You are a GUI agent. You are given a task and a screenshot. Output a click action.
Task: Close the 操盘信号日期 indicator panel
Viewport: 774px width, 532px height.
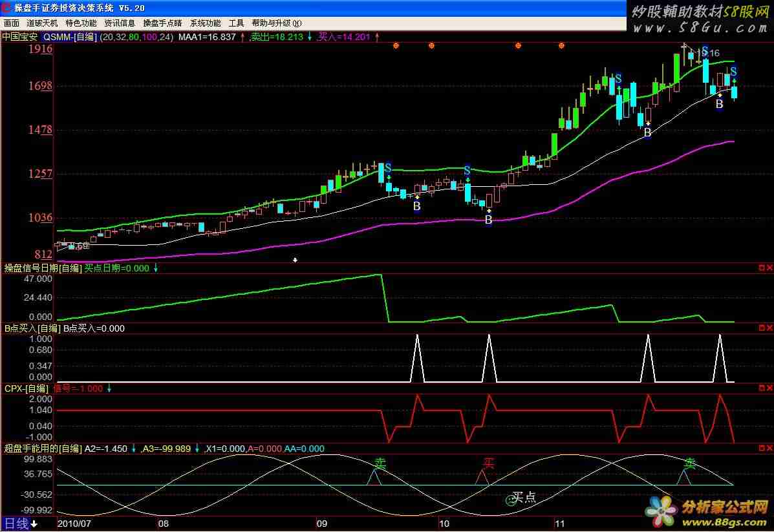tap(769, 268)
